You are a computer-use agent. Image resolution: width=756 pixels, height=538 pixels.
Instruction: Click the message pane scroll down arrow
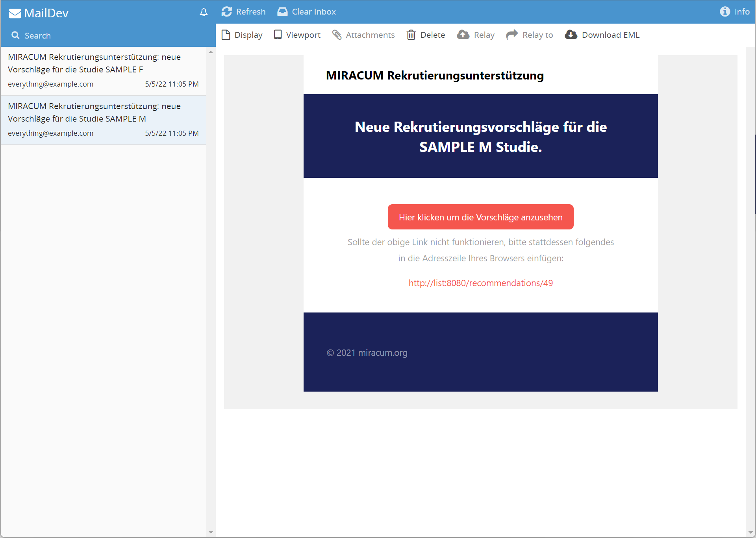[750, 532]
